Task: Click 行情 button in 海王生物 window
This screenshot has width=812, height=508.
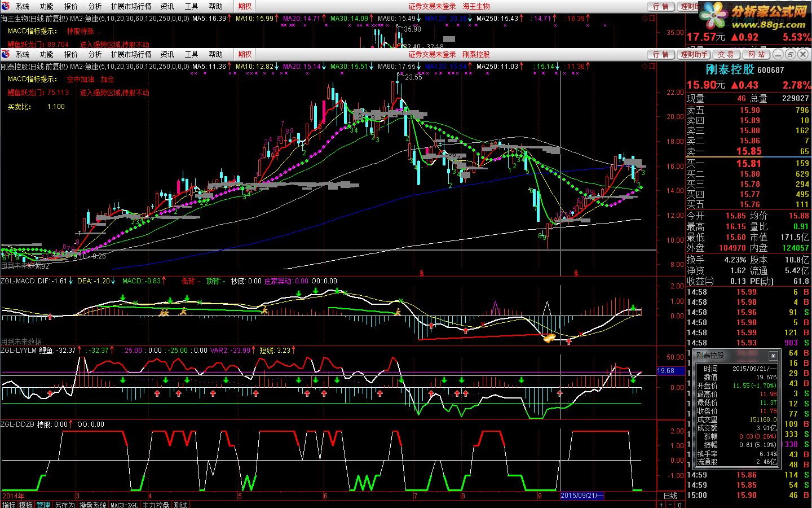Action: [x=661, y=6]
